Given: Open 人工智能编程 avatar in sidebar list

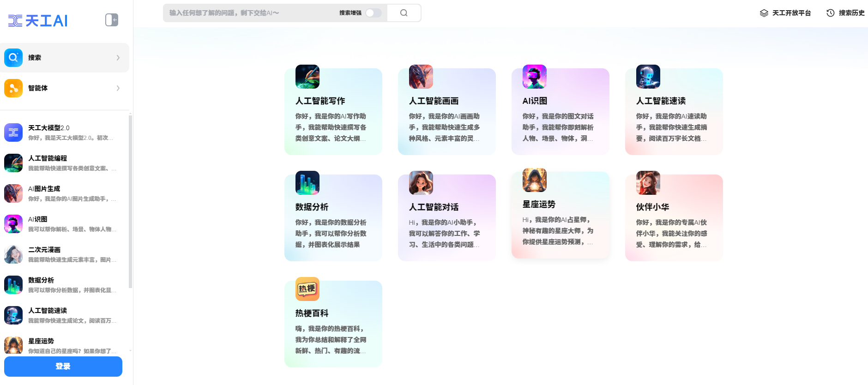Looking at the screenshot, I should [13, 163].
